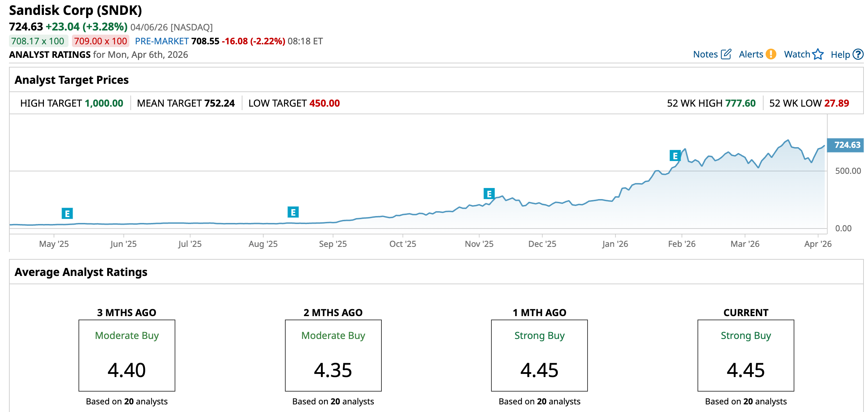The width and height of the screenshot is (868, 412).
Task: Click the Watch star icon
Action: [x=818, y=54]
